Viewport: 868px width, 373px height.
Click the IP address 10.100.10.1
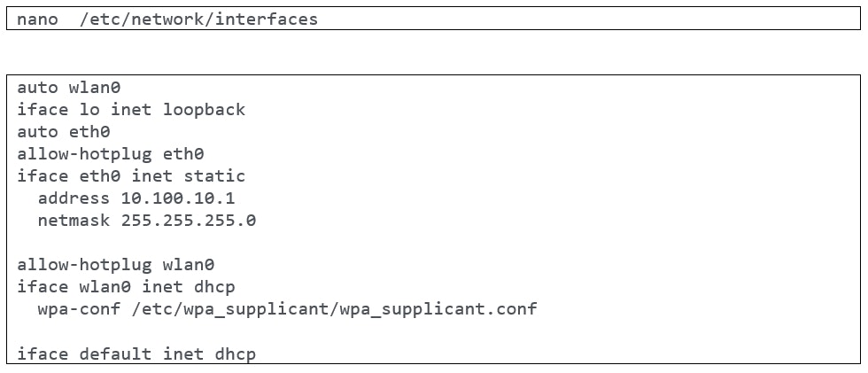click(x=178, y=198)
